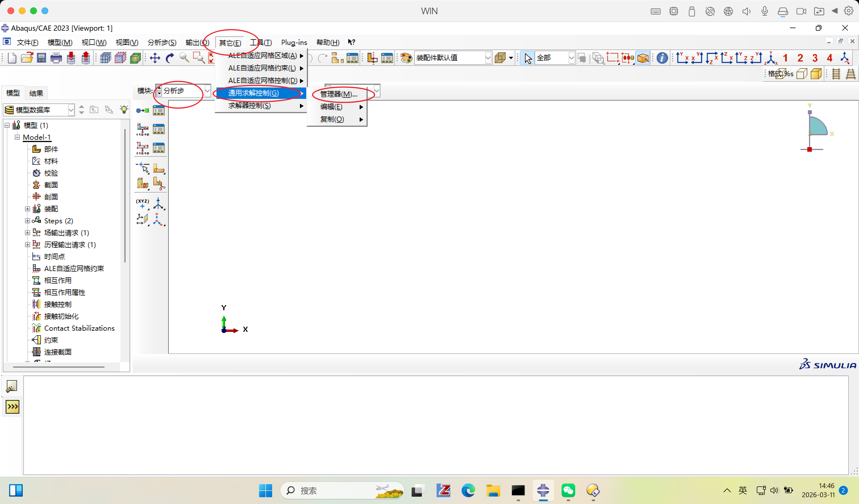The image size is (859, 504).
Task: Expand the 装配 tree node
Action: pyautogui.click(x=27, y=209)
